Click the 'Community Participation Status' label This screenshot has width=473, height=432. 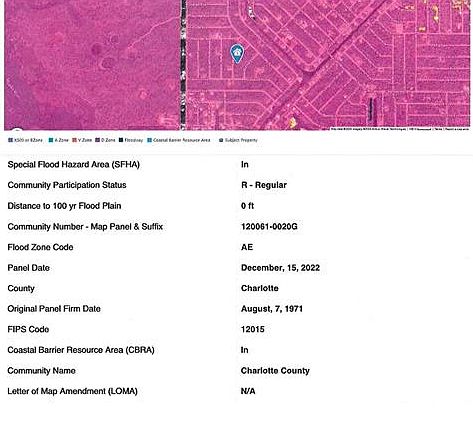[67, 185]
